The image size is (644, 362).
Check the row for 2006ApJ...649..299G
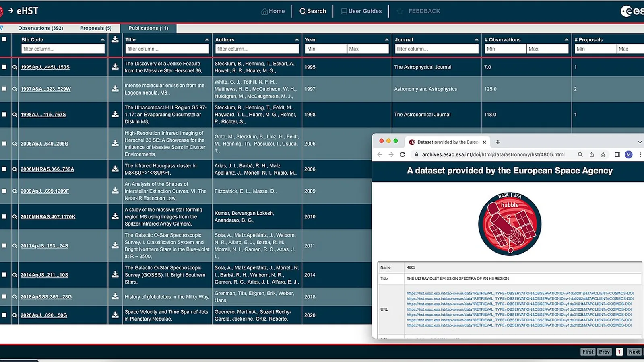point(4,144)
